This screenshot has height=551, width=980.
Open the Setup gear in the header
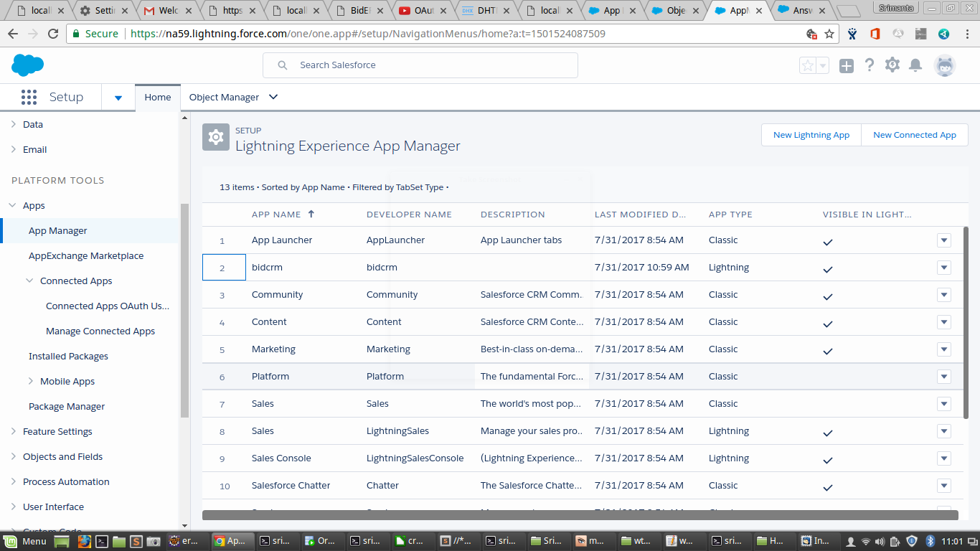pyautogui.click(x=892, y=65)
